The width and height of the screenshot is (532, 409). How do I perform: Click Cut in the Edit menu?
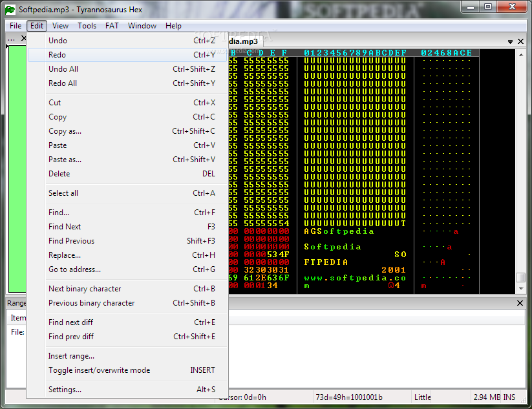(x=127, y=103)
